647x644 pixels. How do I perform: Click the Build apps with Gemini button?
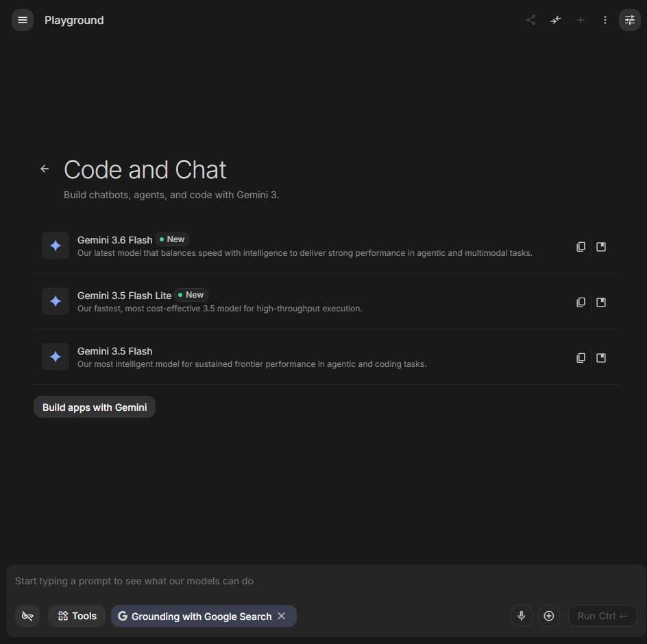pos(95,407)
